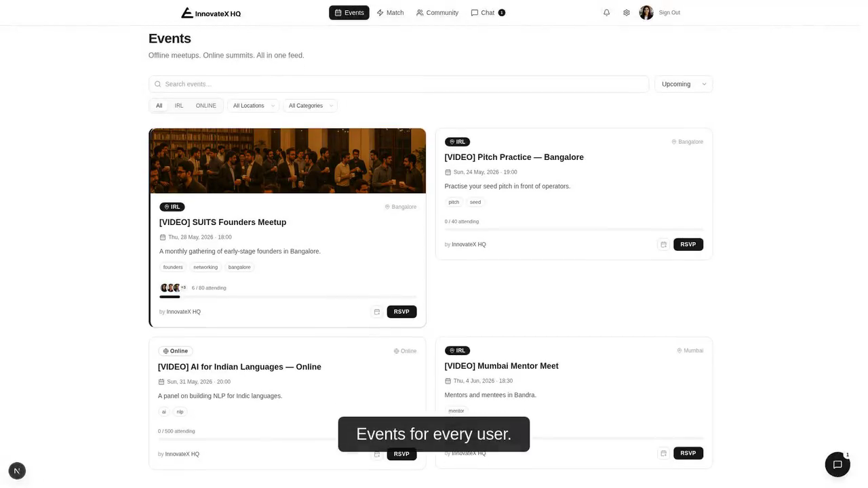The height and width of the screenshot is (488, 868).
Task: Open settings via the gear icon
Action: tap(627, 12)
